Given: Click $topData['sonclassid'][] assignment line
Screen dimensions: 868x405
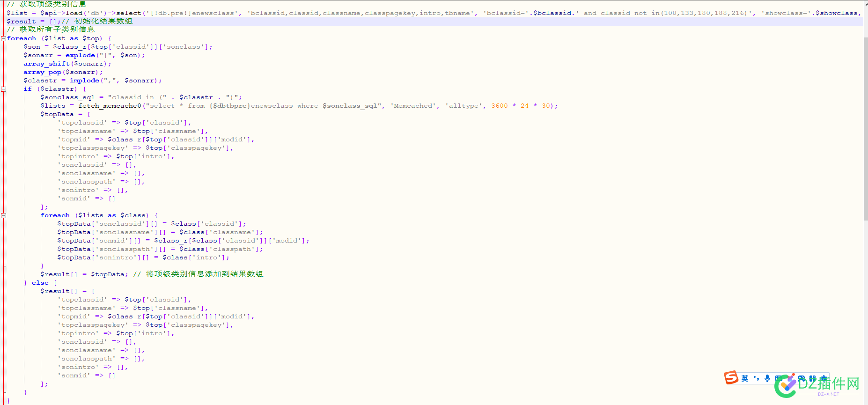Looking at the screenshot, I should 152,224.
